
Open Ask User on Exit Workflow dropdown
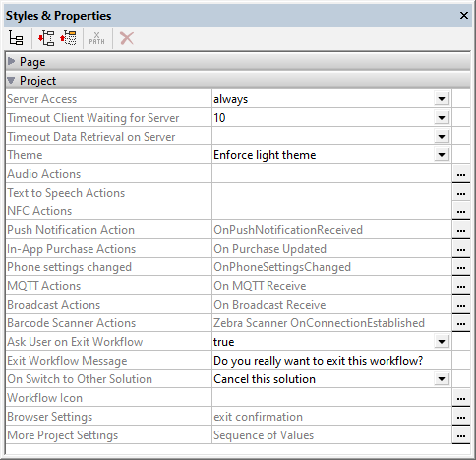coord(442,342)
